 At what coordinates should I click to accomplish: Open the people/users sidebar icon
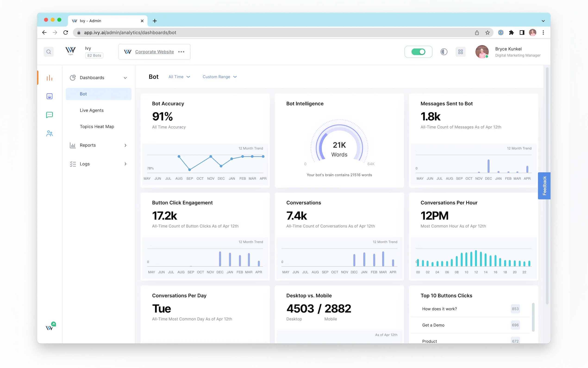tap(49, 133)
